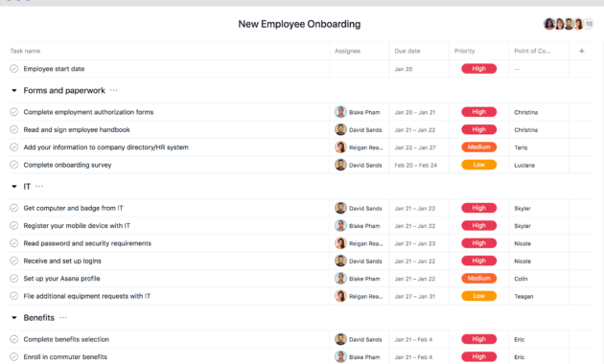The width and height of the screenshot is (604, 364).
Task: Open High priority tag on commuter benefits row
Action: pos(478,356)
